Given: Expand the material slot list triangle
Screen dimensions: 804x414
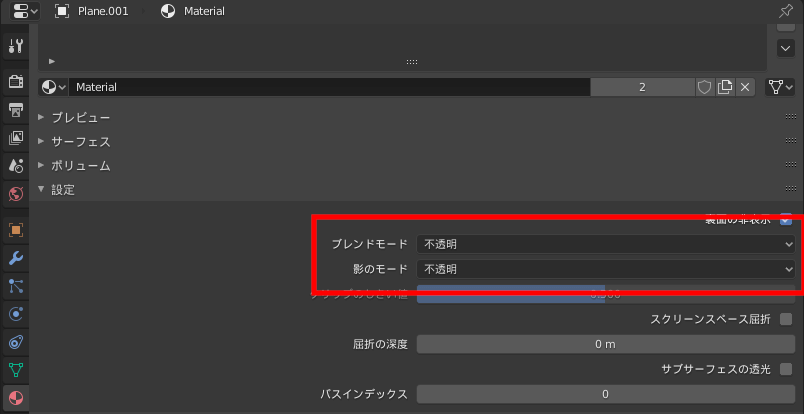Looking at the screenshot, I should [x=52, y=62].
